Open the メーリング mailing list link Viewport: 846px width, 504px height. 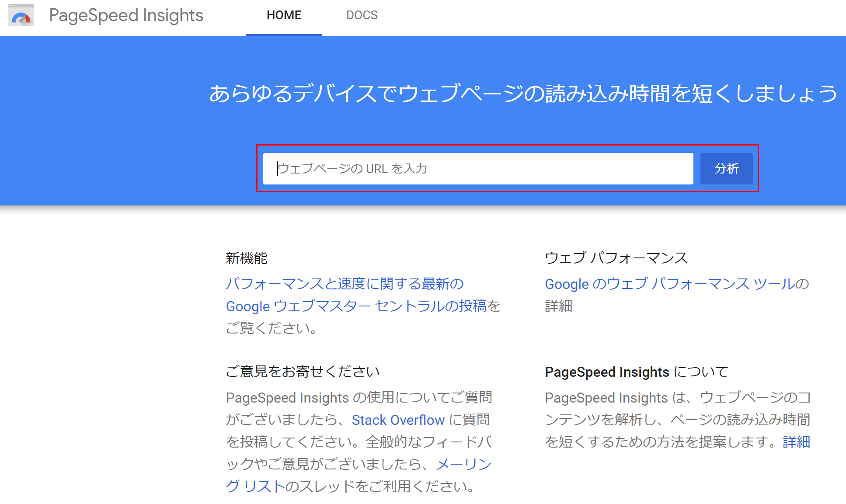464,464
